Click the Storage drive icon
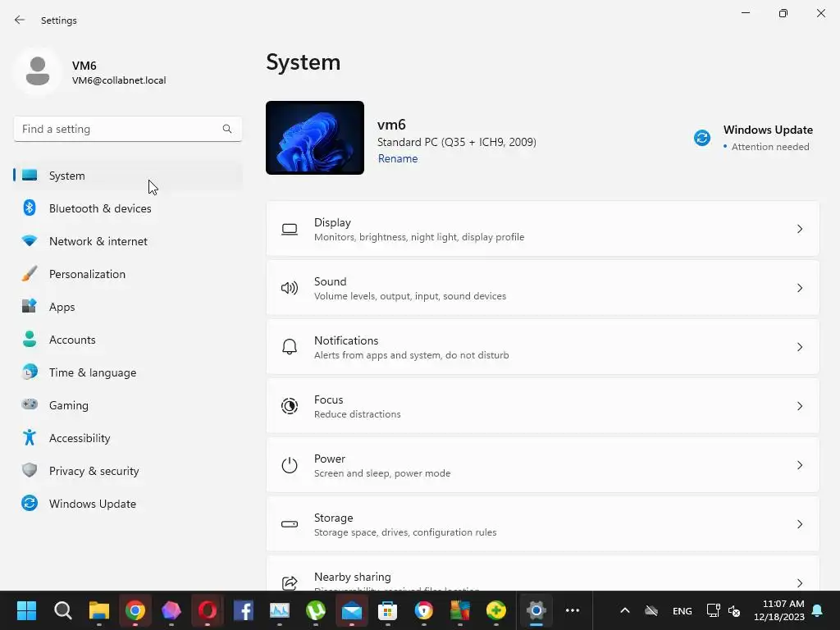Image resolution: width=840 pixels, height=630 pixels. click(x=290, y=524)
